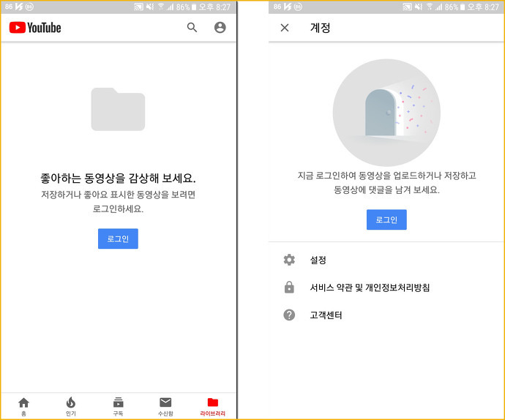Tap the YouTube logo in the header
The image size is (505, 420).
pyautogui.click(x=35, y=28)
